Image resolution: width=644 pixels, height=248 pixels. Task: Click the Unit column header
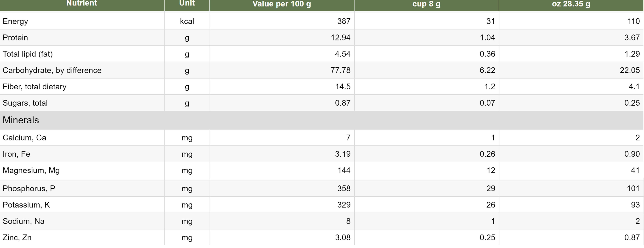[x=187, y=4]
